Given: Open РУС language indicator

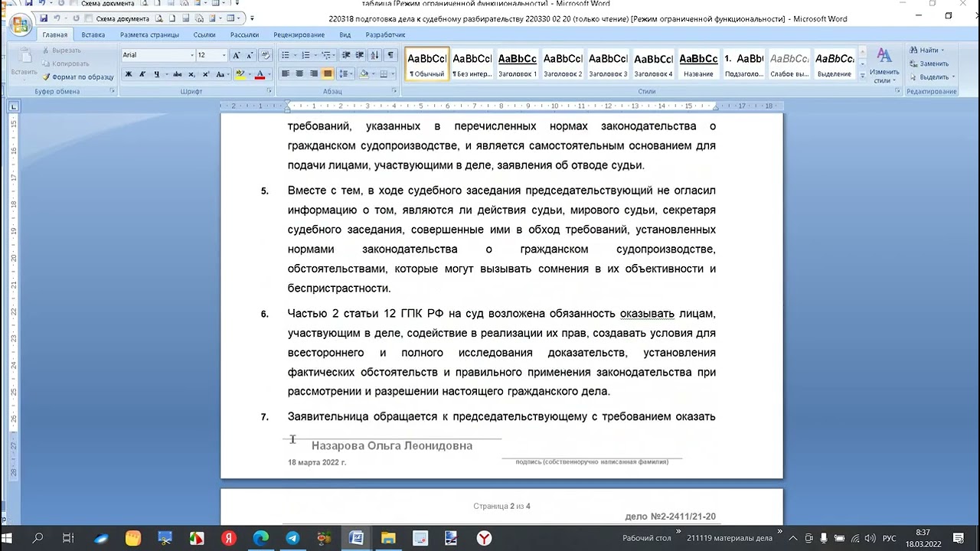Looking at the screenshot, I should (890, 539).
